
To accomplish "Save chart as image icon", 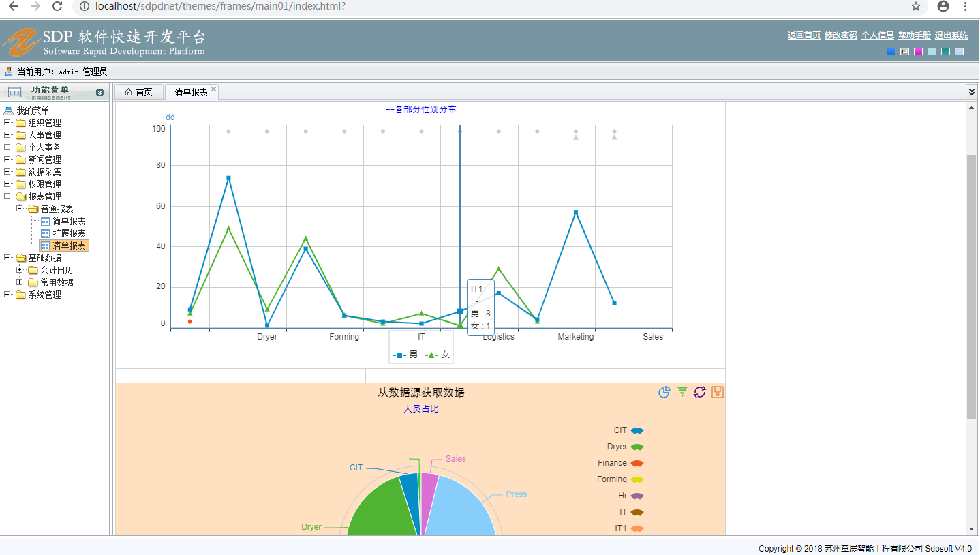I will tap(718, 392).
